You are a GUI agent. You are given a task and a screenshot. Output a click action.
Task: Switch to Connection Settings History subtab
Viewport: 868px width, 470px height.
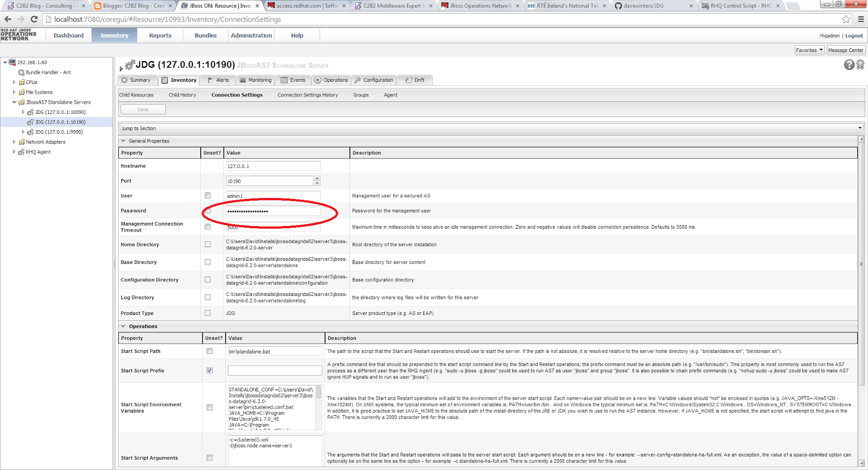point(308,95)
